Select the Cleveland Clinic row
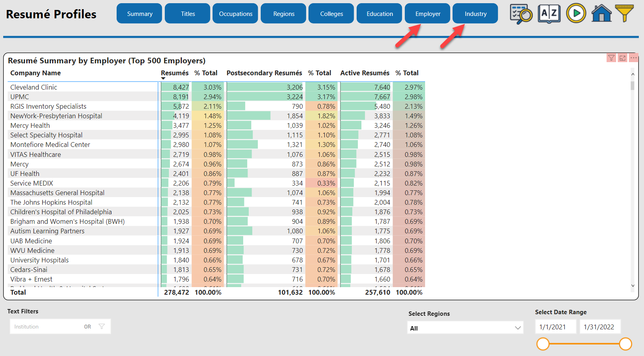This screenshot has height=356, width=644. tap(217, 87)
